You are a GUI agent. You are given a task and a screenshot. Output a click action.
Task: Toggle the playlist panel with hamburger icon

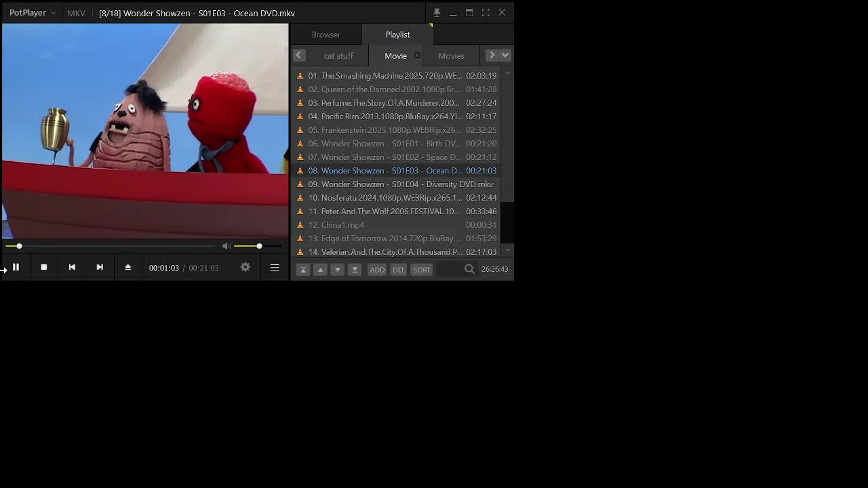click(275, 268)
